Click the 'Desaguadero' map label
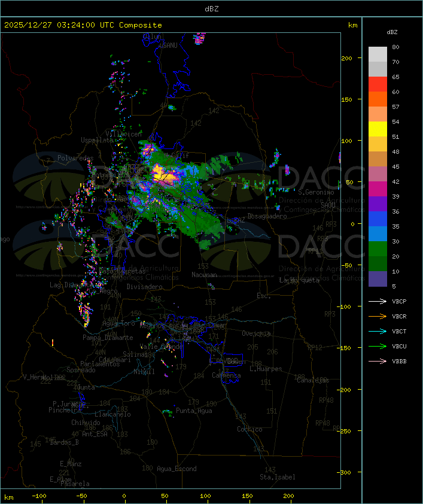The height and width of the screenshot is (504, 423). 267,216
